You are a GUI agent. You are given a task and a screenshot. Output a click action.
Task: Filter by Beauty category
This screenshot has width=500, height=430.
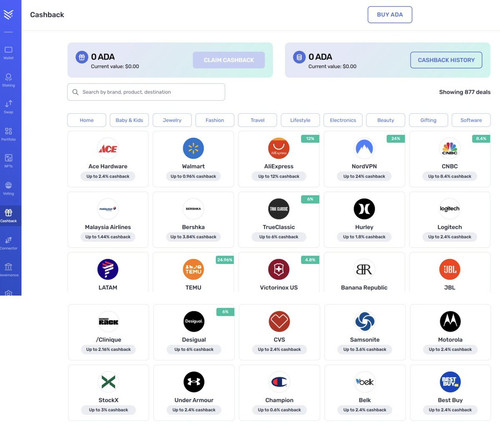pos(386,120)
